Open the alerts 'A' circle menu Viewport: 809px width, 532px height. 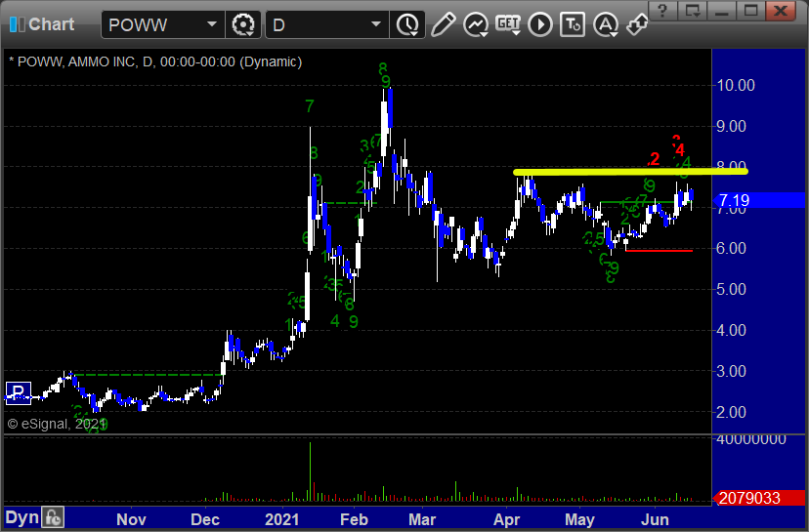606,24
